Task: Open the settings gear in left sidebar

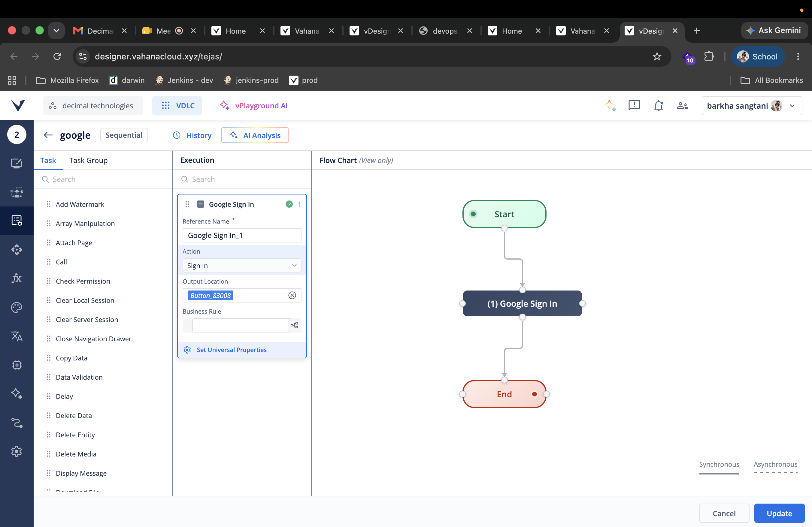Action: pos(17,451)
